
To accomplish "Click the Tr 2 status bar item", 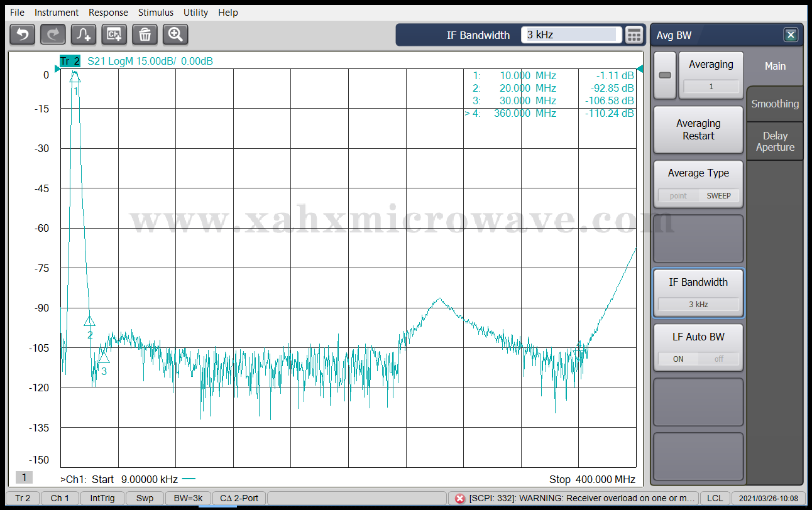I will (23, 498).
